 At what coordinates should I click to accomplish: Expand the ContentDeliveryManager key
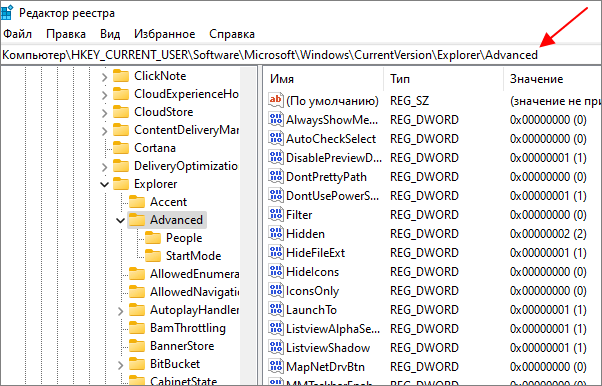click(x=104, y=131)
